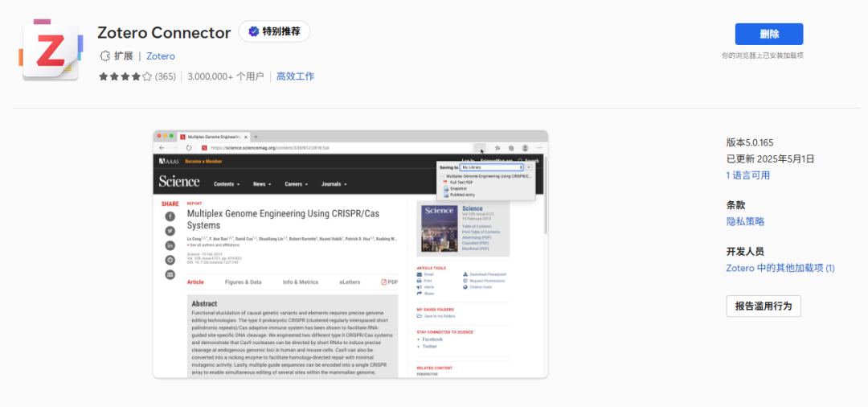This screenshot has width=868, height=407.
Task: Open the 高效工作 category link
Action: (295, 76)
